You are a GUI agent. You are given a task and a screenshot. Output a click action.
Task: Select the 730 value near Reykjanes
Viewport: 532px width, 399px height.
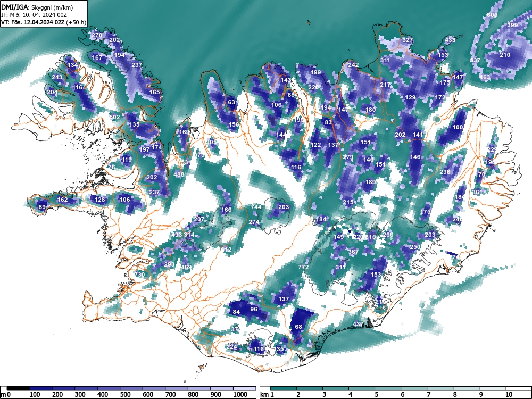pyautogui.click(x=139, y=275)
